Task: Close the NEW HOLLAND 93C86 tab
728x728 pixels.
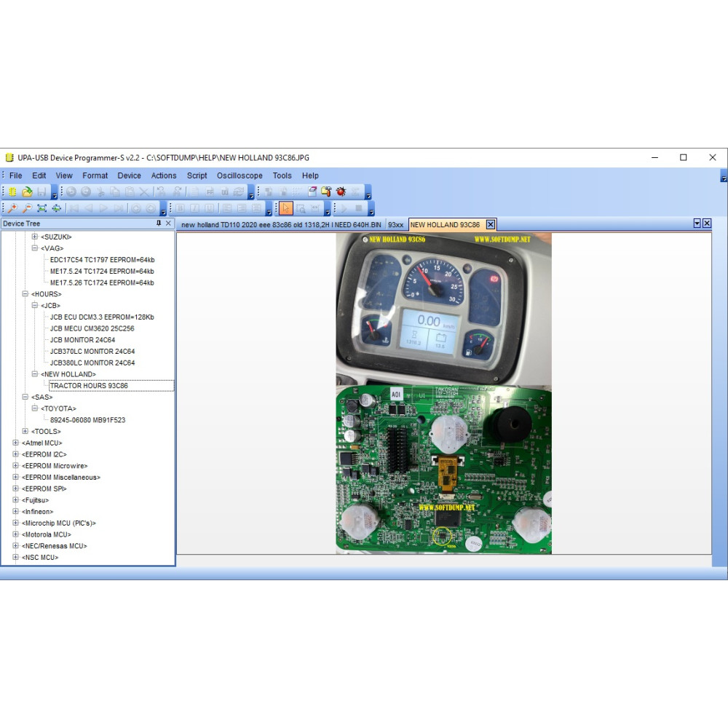Action: (490, 225)
